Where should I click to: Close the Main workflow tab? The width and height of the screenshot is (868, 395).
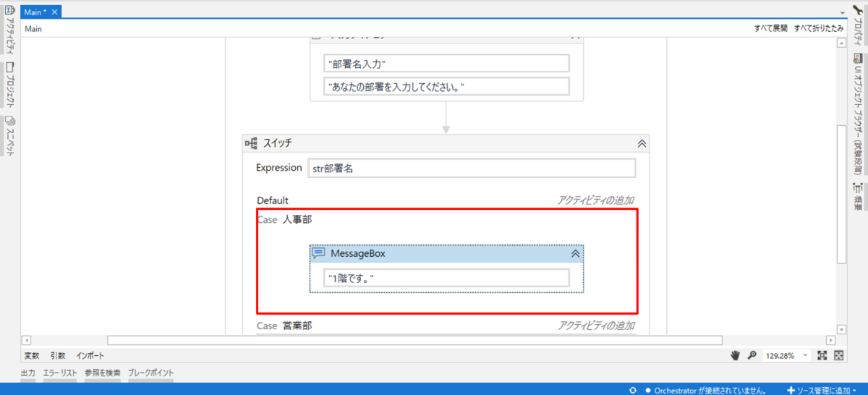pyautogui.click(x=55, y=12)
